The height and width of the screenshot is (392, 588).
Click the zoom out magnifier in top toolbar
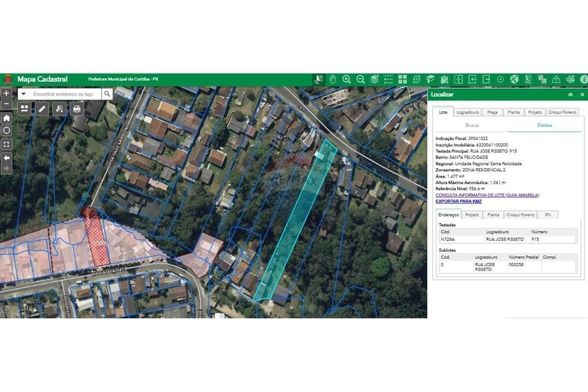(360, 79)
